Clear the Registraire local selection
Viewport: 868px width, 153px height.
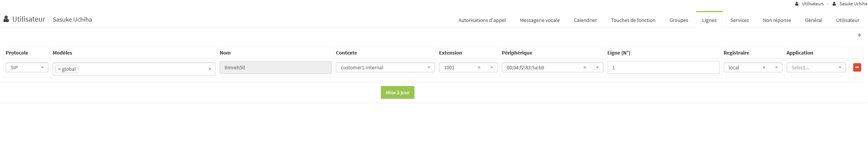(764, 67)
